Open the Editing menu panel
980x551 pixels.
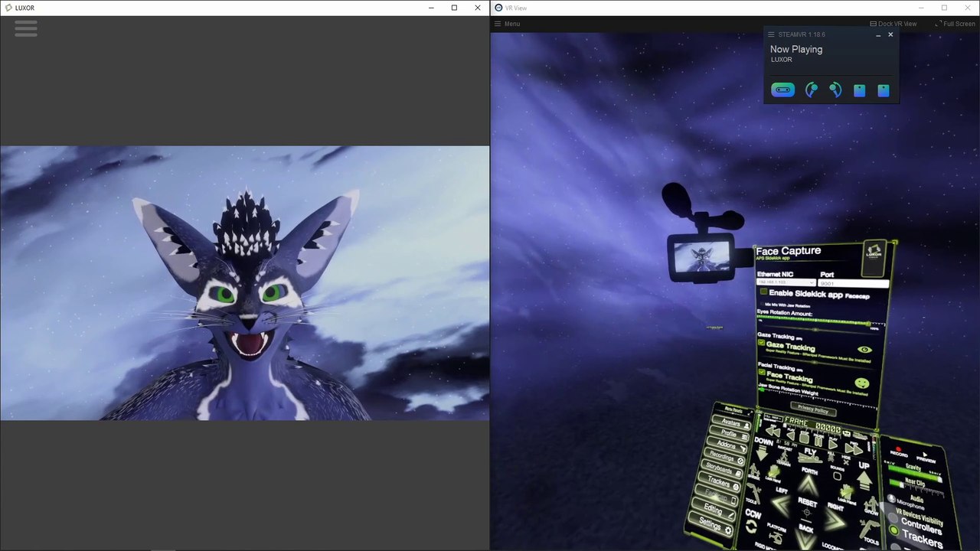click(x=714, y=510)
